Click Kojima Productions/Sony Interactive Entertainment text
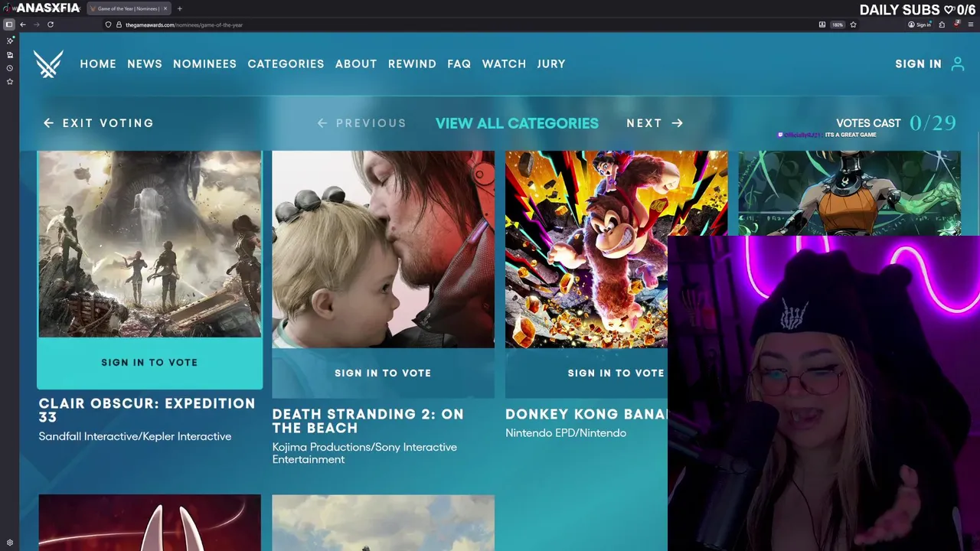Image resolution: width=980 pixels, height=551 pixels. pyautogui.click(x=364, y=453)
